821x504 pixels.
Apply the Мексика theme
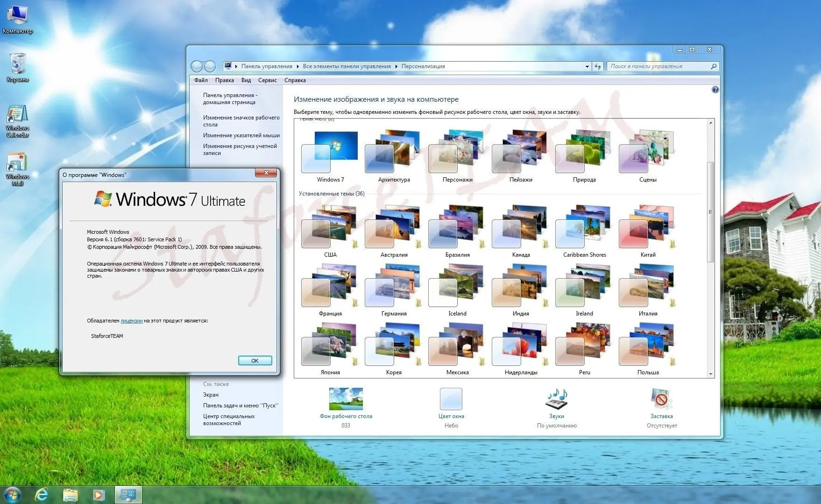[457, 349]
